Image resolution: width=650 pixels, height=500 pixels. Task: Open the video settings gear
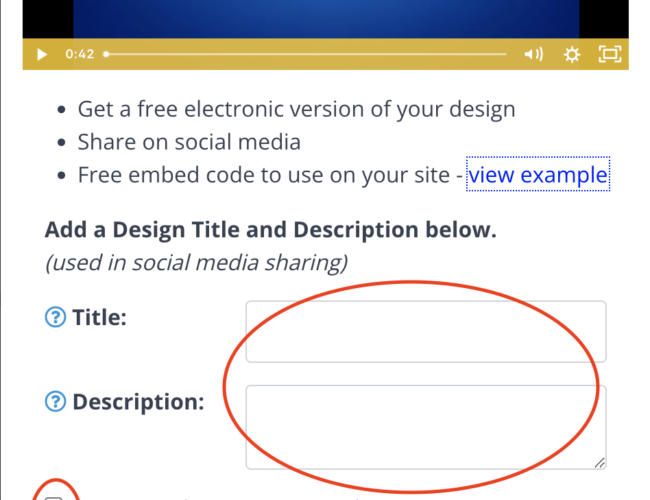572,54
